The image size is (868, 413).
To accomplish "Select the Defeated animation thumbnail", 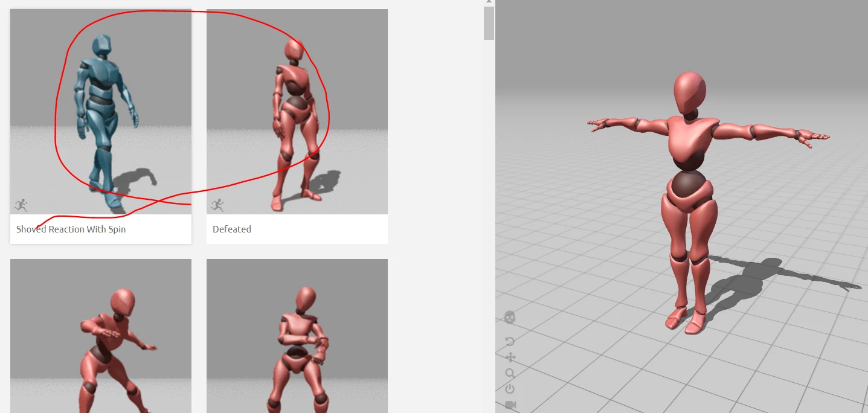I will coord(297,112).
